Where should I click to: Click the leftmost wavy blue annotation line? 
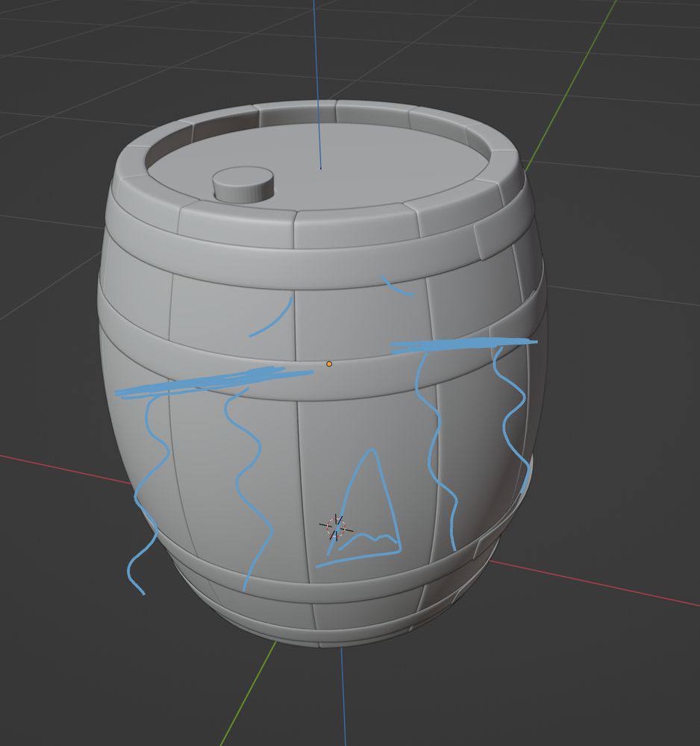tap(145, 492)
